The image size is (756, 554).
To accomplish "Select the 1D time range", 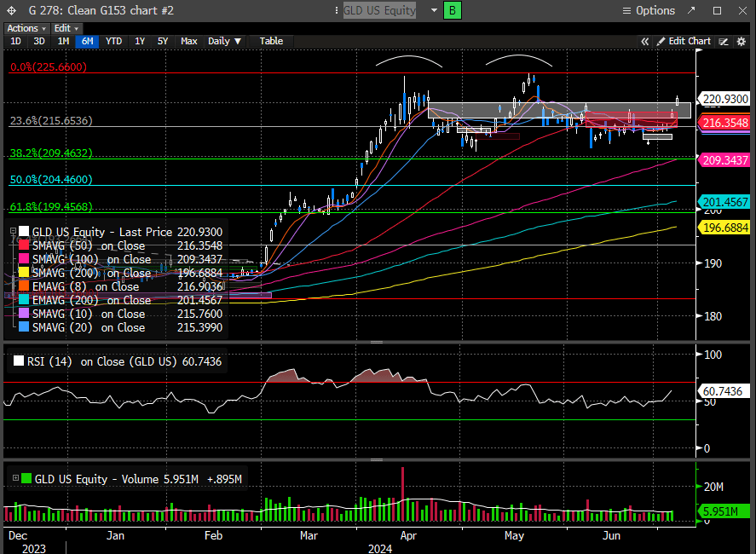I will coord(16,42).
